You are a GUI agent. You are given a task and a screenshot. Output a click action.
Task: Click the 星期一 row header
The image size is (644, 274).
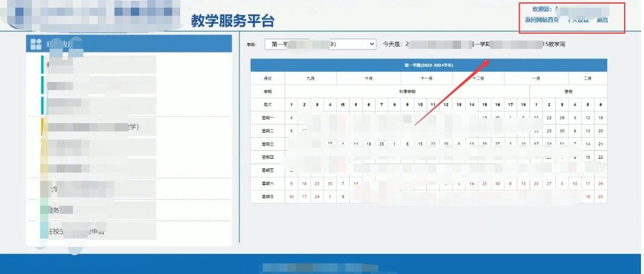point(268,118)
